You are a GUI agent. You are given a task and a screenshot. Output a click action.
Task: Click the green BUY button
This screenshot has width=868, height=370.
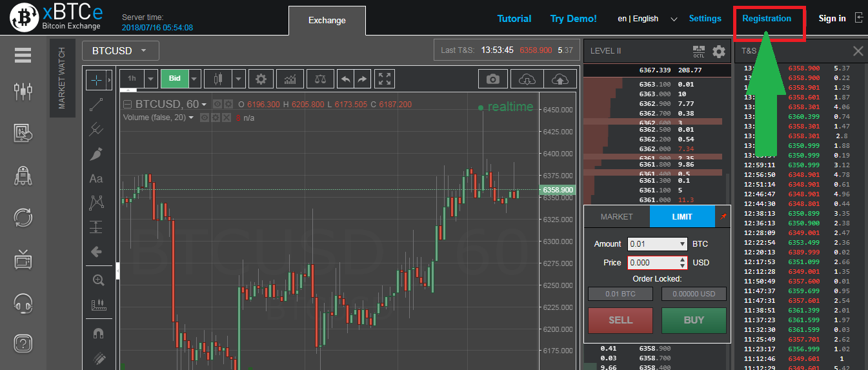coord(694,320)
